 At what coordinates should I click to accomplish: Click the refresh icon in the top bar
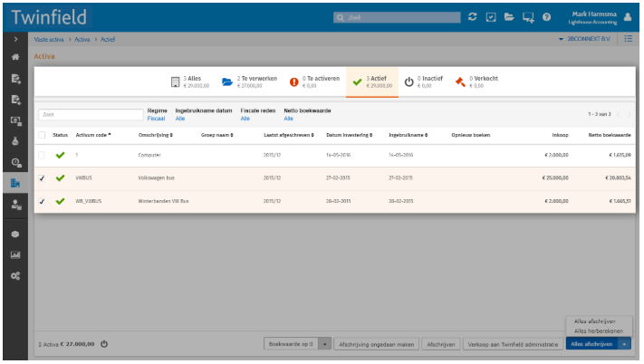click(x=473, y=16)
